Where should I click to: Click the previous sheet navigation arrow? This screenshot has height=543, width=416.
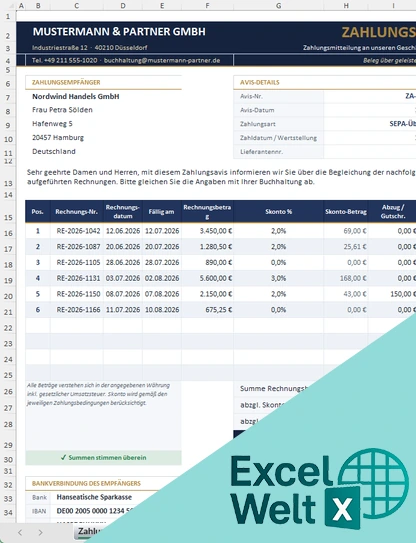(20, 532)
